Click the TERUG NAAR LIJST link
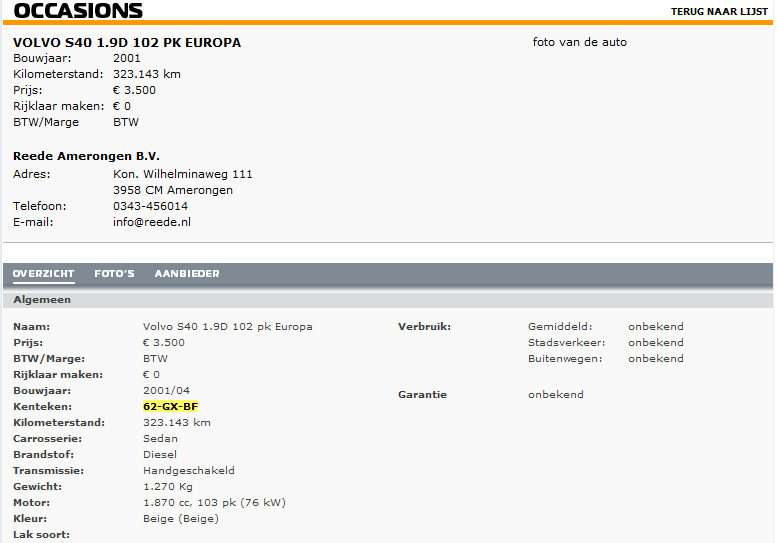Image resolution: width=778 pixels, height=543 pixels. 719,11
